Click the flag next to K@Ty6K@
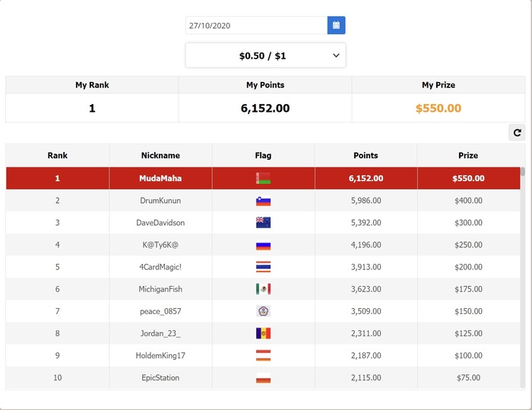The width and height of the screenshot is (532, 410). pos(264,245)
